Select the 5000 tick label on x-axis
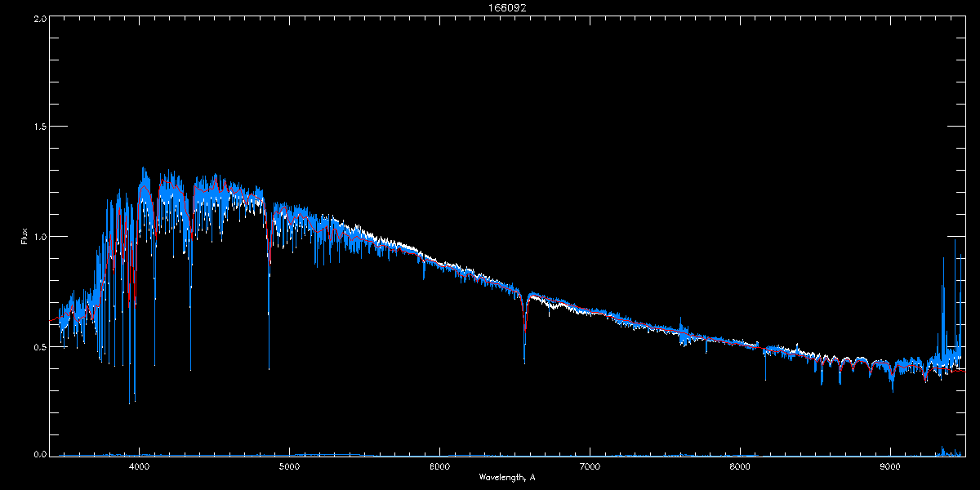 point(289,466)
